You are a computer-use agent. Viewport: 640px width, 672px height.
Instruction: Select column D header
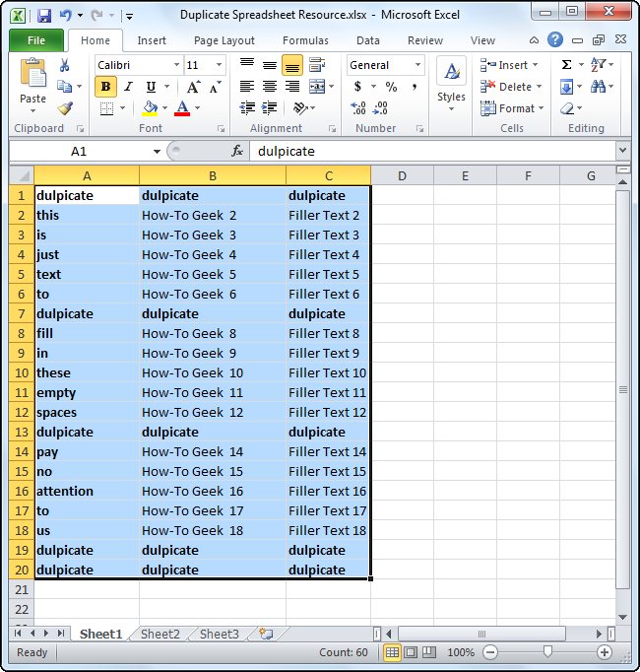(x=402, y=175)
